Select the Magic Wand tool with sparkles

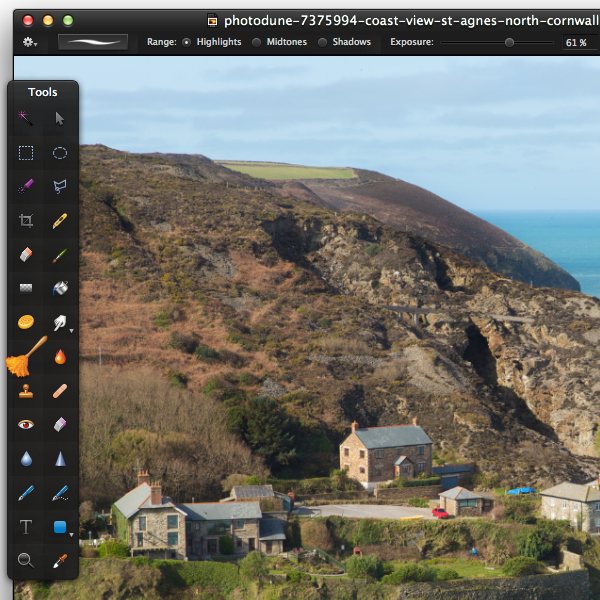click(26, 119)
